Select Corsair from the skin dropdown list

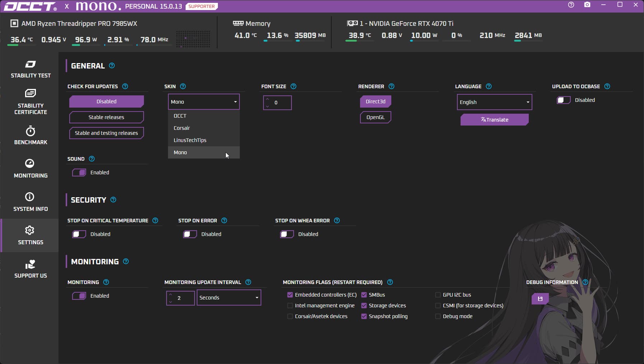(182, 128)
